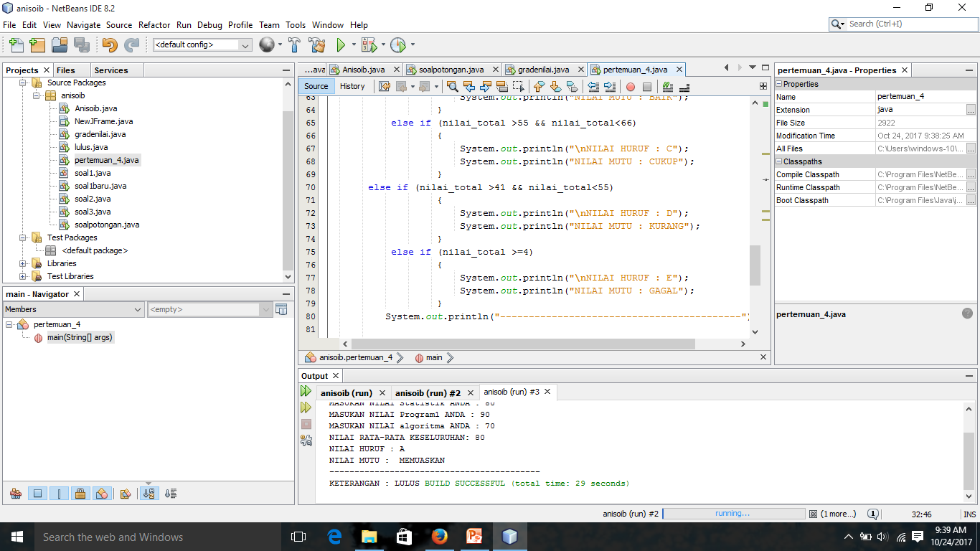Toggle Show Non-Public Members in Navigator

[x=80, y=494]
